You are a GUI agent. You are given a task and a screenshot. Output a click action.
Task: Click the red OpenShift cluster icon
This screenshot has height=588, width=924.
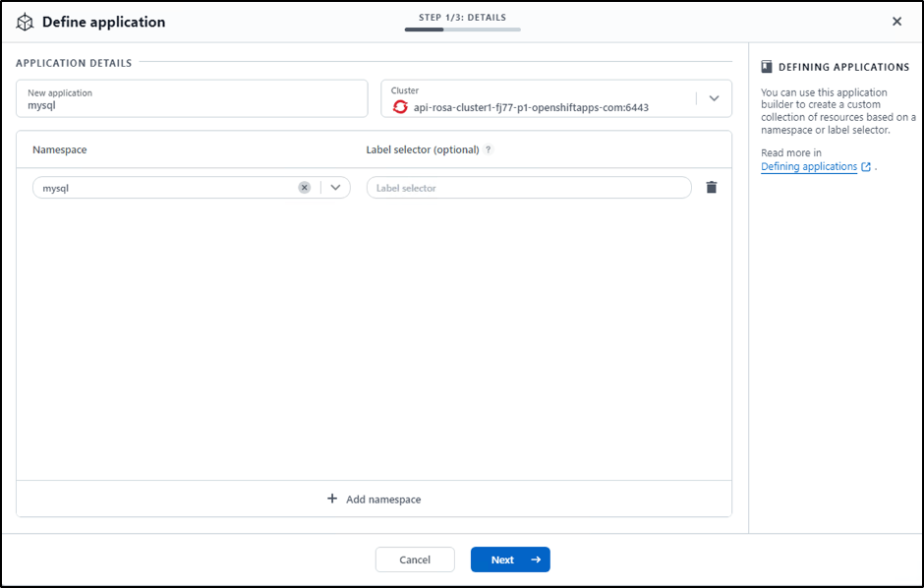click(400, 107)
